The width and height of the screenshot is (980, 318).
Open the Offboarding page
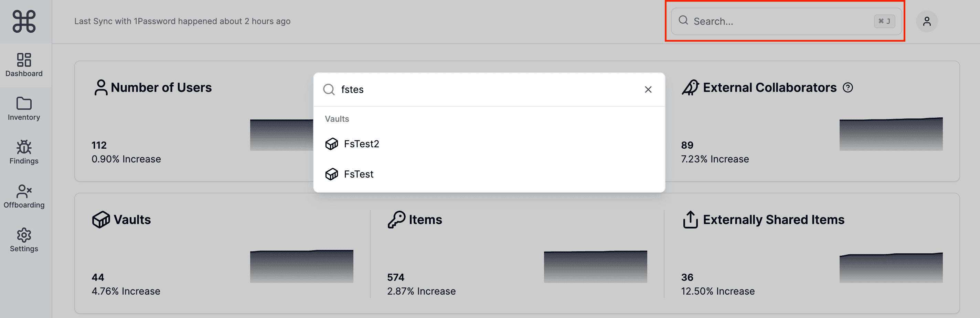(24, 196)
